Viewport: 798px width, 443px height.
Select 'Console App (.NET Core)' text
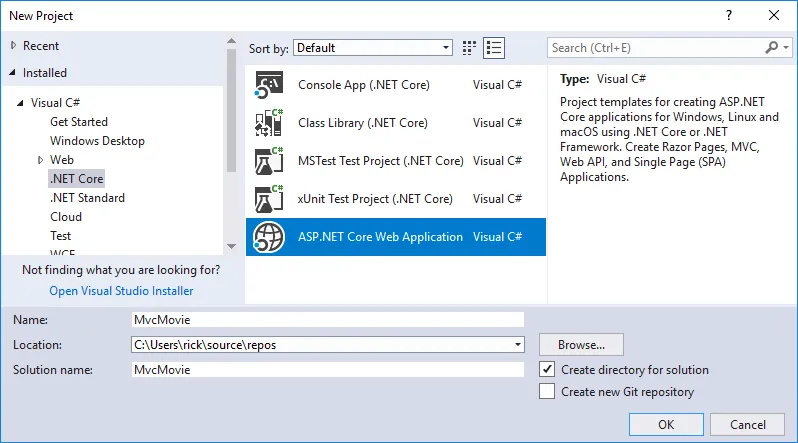coord(363,85)
